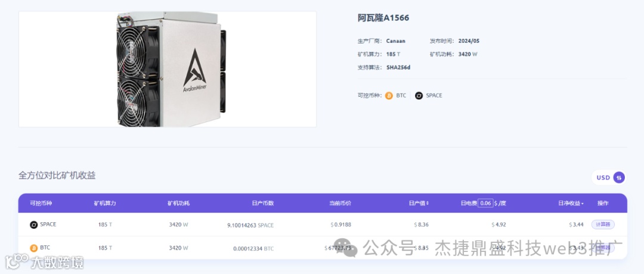Image resolution: width=644 pixels, height=274 pixels.
Task: Click the Avalon A1566 miner product image
Action: 168,69
